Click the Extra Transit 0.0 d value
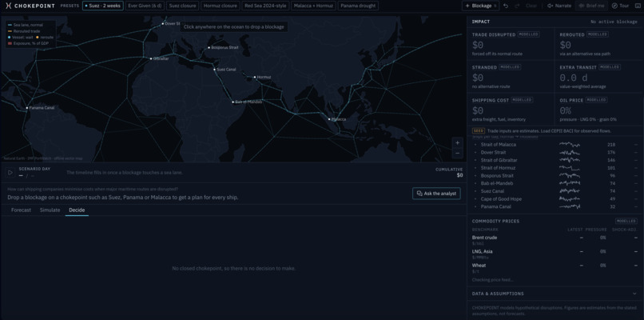This screenshot has height=320, width=644. [574, 78]
